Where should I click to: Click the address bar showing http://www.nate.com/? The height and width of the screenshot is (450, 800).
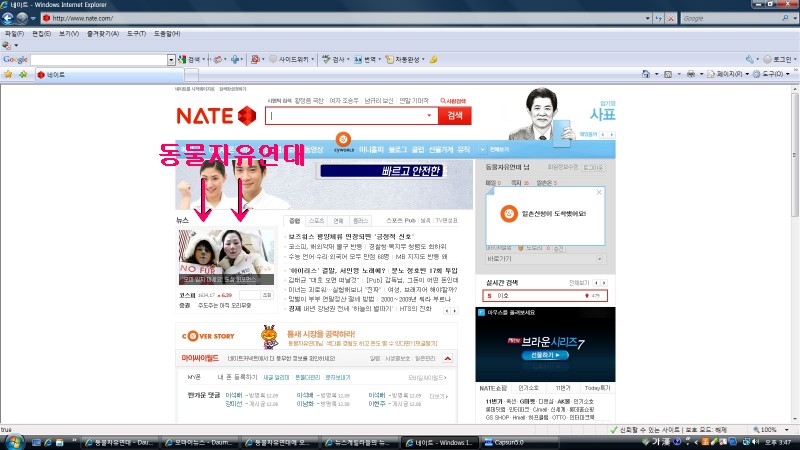342,18
